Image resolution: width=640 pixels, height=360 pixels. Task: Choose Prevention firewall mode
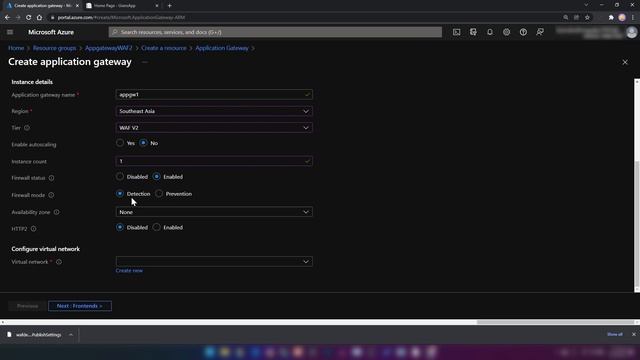point(159,193)
